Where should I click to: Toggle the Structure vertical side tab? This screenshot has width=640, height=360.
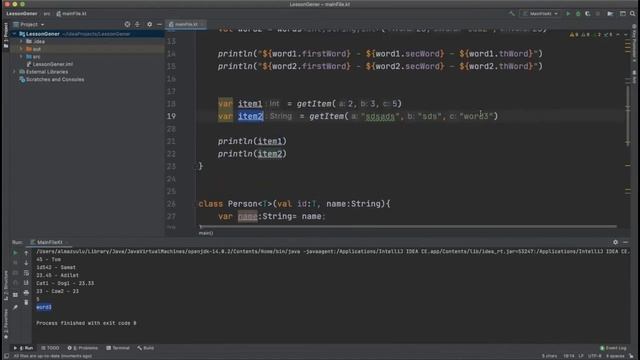(x=6, y=286)
